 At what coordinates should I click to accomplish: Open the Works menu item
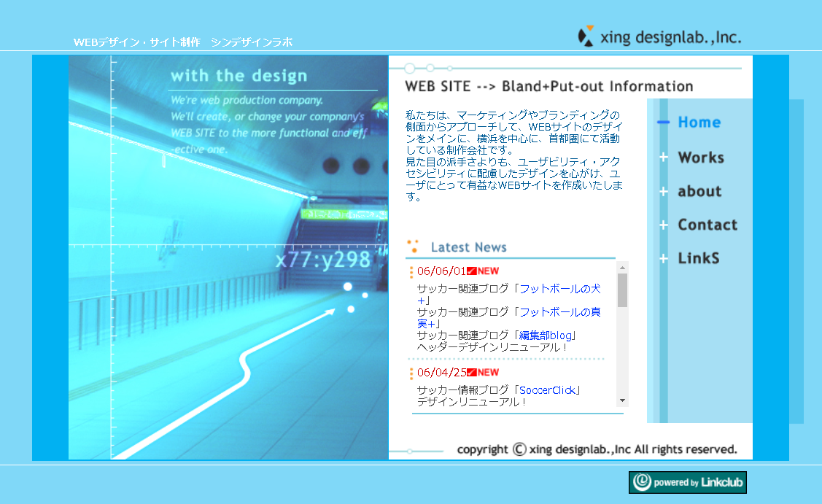pos(700,158)
